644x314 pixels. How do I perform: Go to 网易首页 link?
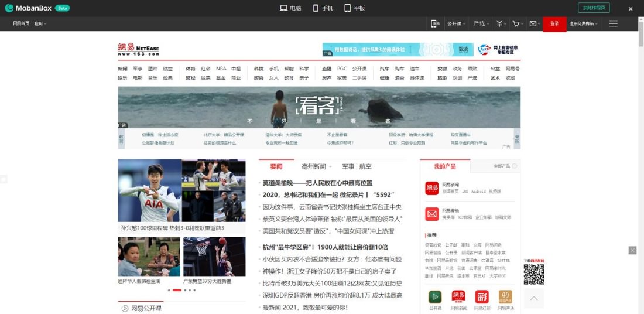pos(21,23)
